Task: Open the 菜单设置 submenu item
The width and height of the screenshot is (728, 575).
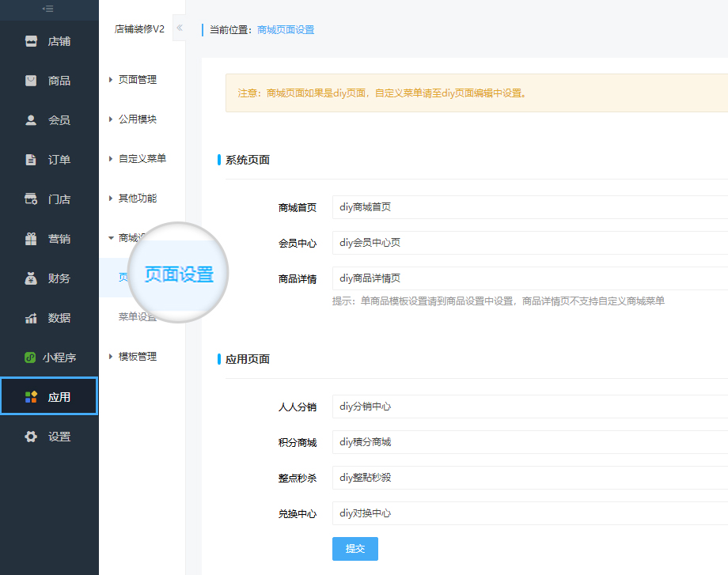Action: click(137, 317)
